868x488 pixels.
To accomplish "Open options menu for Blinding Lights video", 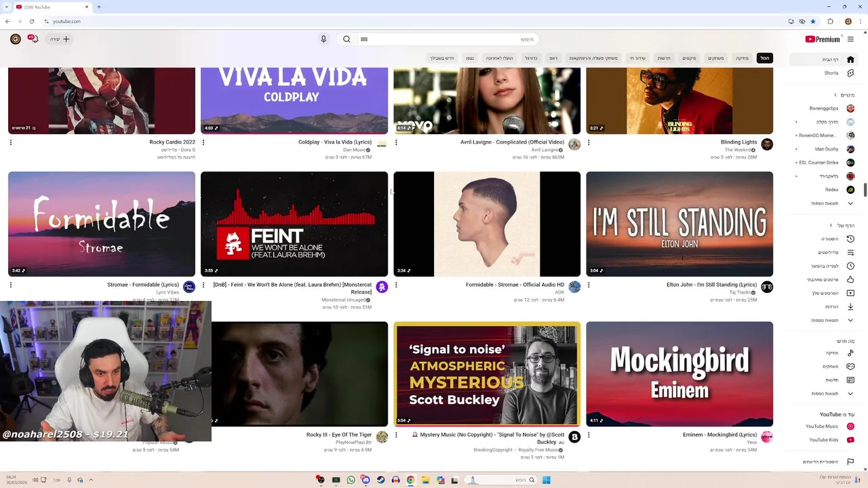I will [589, 142].
